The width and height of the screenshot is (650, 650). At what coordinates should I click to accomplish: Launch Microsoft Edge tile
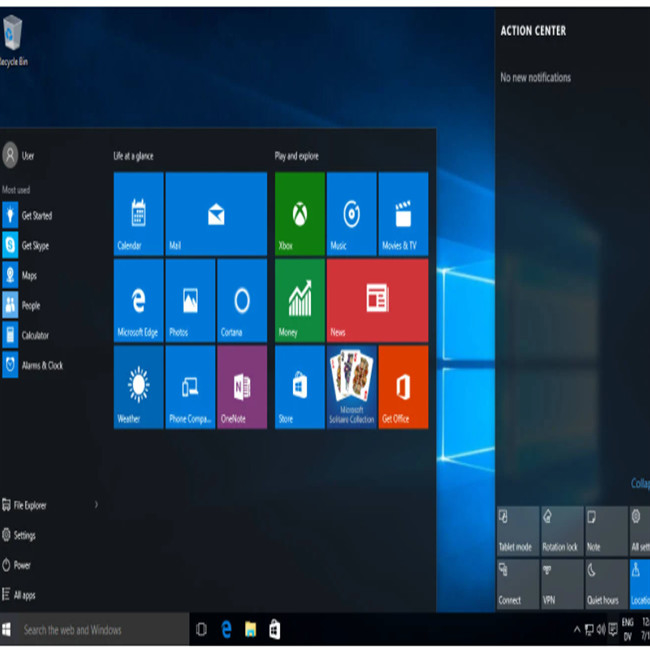pos(138,301)
